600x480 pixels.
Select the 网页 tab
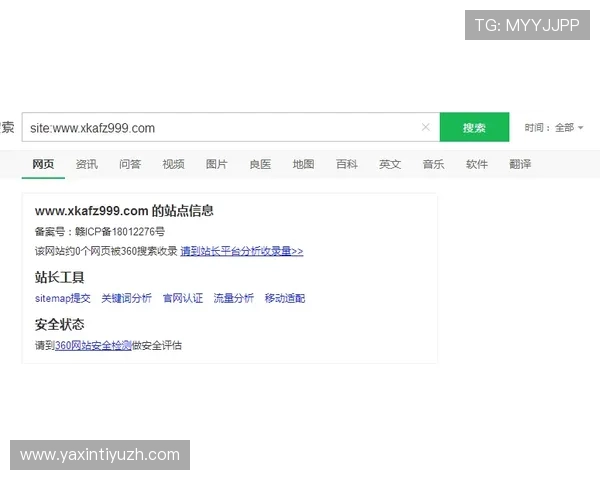click(x=43, y=164)
